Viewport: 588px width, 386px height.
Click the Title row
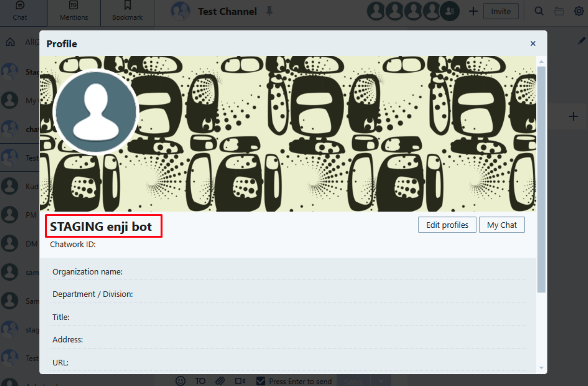[288, 317]
